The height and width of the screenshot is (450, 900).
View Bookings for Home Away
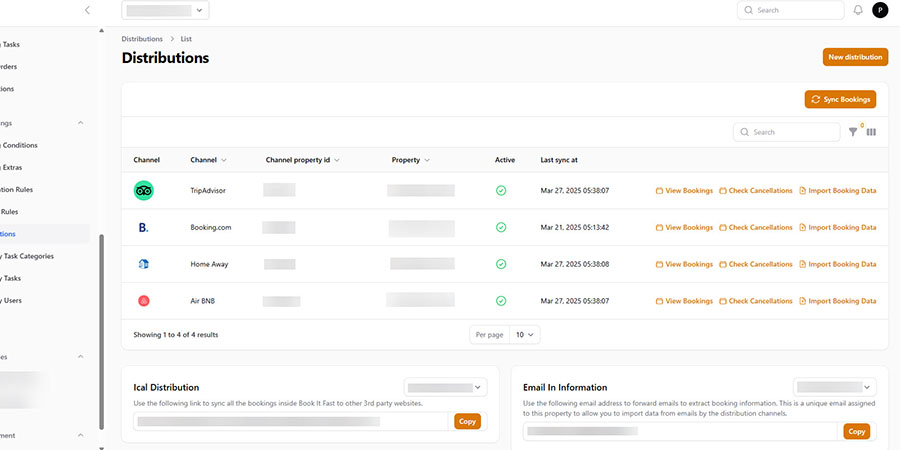coord(684,264)
